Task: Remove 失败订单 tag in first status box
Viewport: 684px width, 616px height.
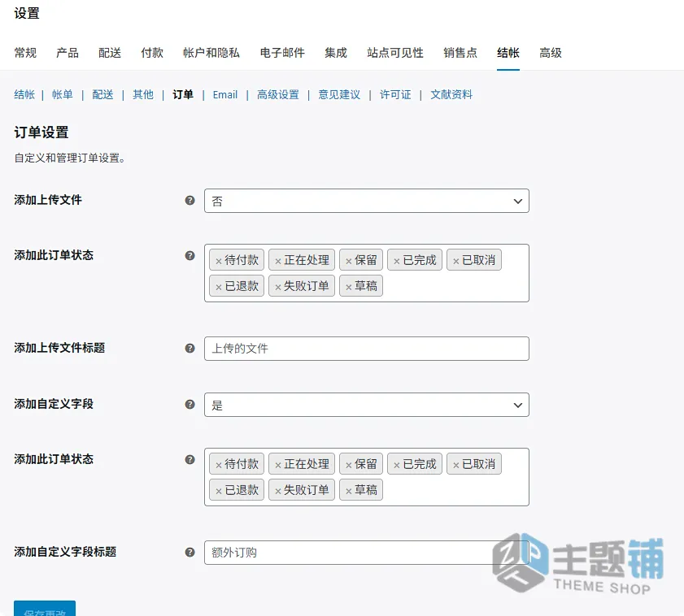Action: (278, 287)
